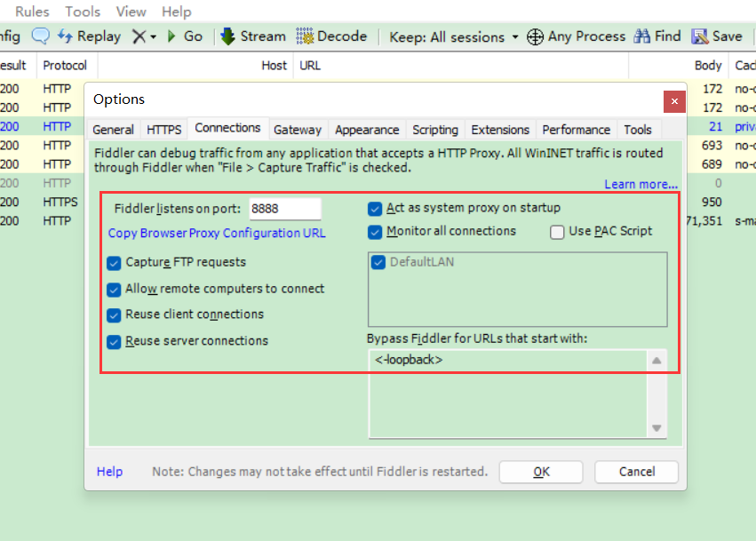The width and height of the screenshot is (756, 541).
Task: Uncheck Reuse client connections
Action: (x=114, y=315)
